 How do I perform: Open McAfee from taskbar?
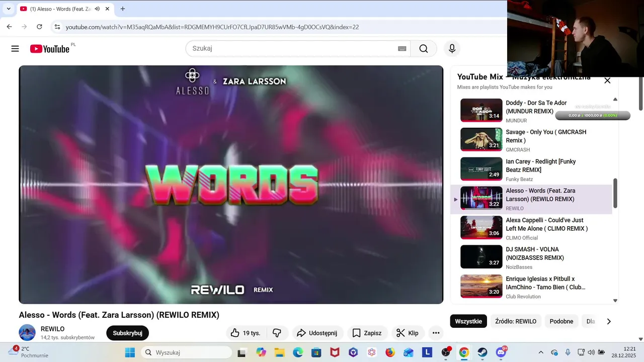[335, 352]
